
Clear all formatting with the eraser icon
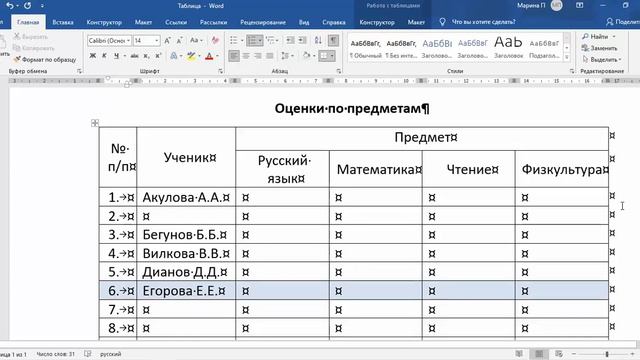pyautogui.click(x=215, y=40)
